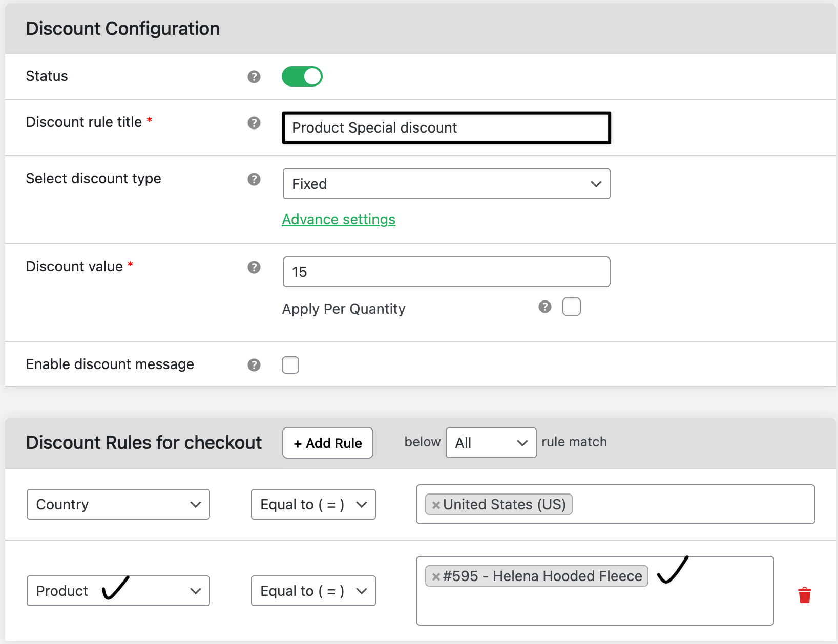This screenshot has width=838, height=644.
Task: Click help icon for Enable discount message
Action: pyautogui.click(x=254, y=365)
